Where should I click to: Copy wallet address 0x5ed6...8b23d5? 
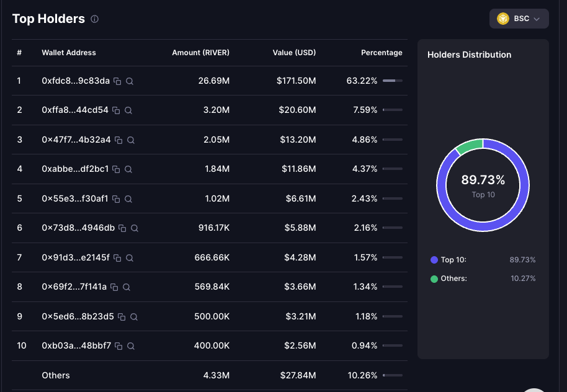(x=122, y=317)
